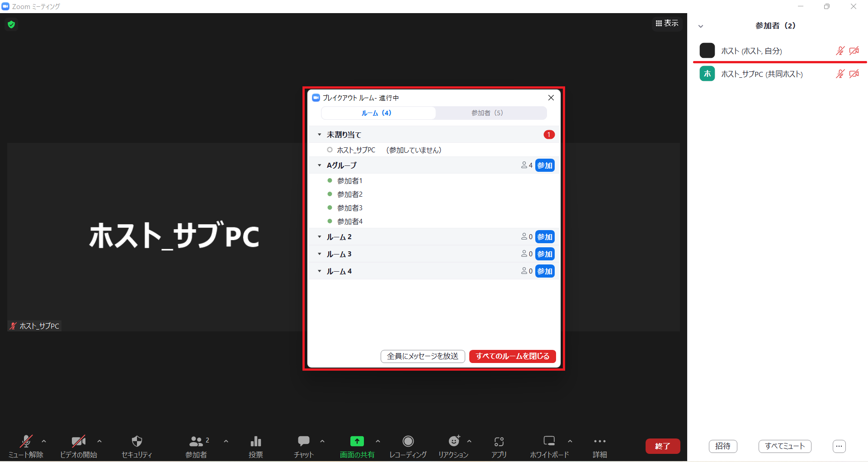The height and width of the screenshot is (462, 868).
Task: Unmute the microphone in the toolbar
Action: (26, 442)
